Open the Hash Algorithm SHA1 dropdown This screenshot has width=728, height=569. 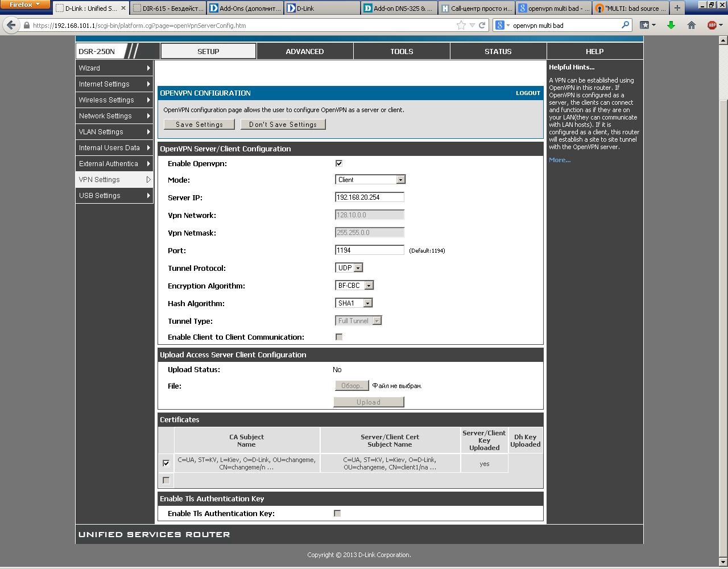354,303
